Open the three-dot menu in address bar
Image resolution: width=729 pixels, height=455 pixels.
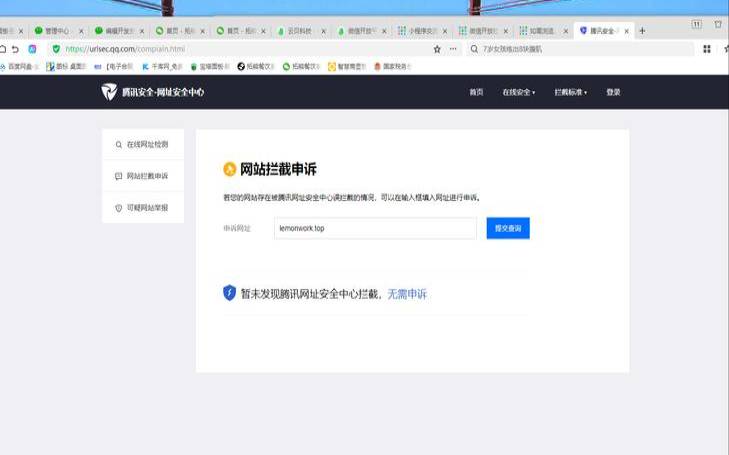pos(453,49)
